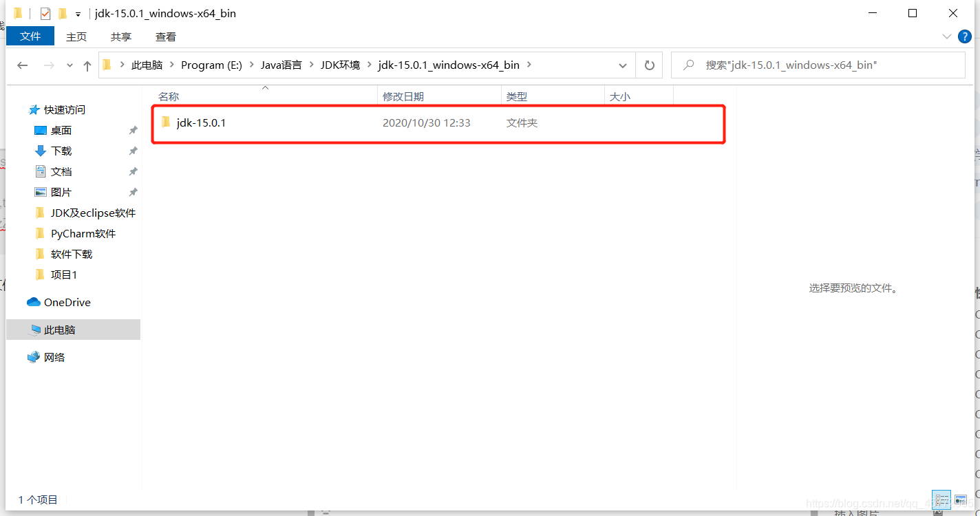Select 快速访问 in the navigation pane
Viewport: 980px width, 516px height.
[x=65, y=110]
